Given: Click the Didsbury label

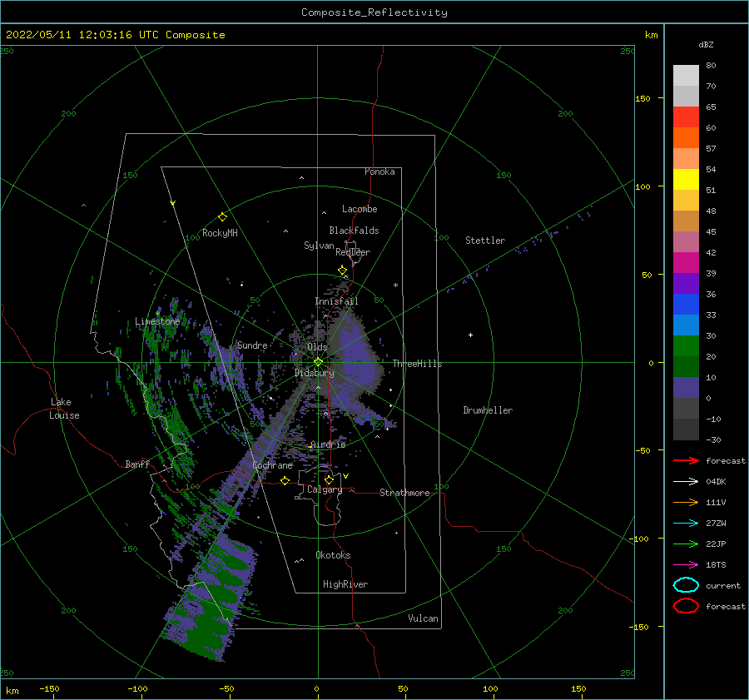Looking at the screenshot, I should click(315, 373).
